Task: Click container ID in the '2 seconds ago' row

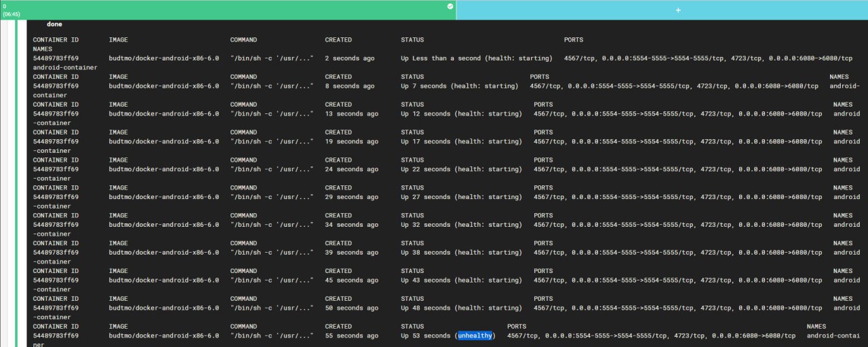Action: (x=56, y=58)
